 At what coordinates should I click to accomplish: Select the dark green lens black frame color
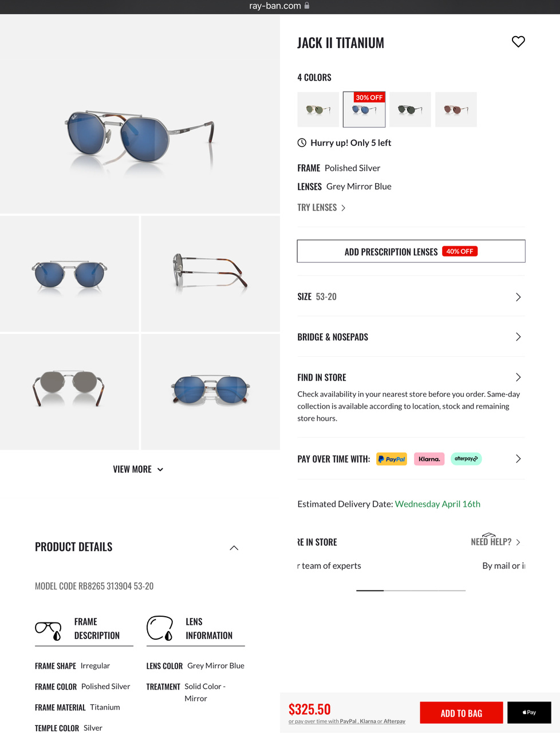click(410, 109)
